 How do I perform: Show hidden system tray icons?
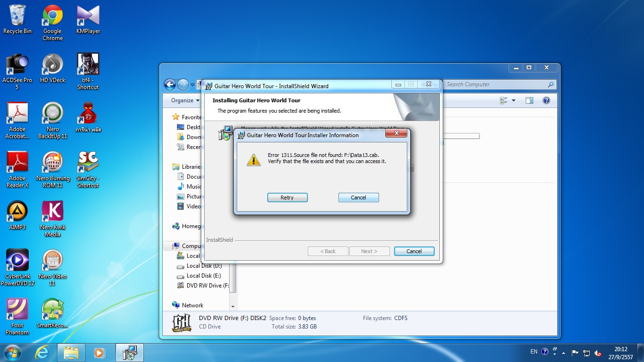[x=563, y=353]
